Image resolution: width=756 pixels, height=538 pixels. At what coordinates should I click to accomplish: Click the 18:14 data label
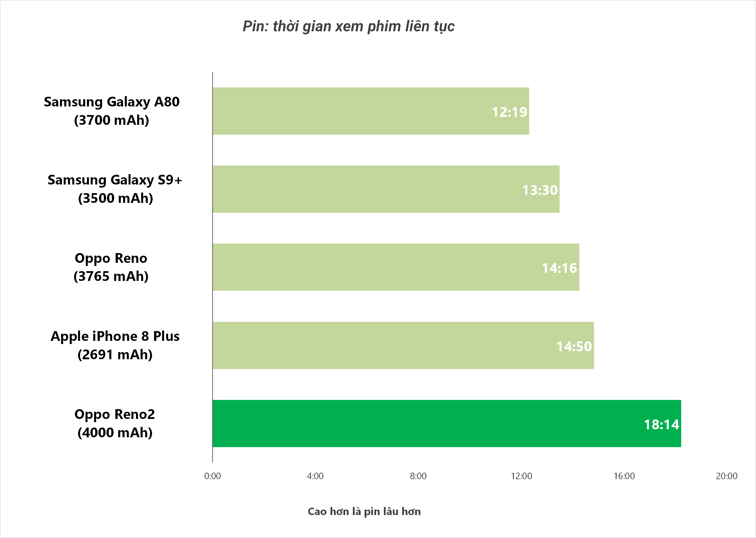point(661,425)
